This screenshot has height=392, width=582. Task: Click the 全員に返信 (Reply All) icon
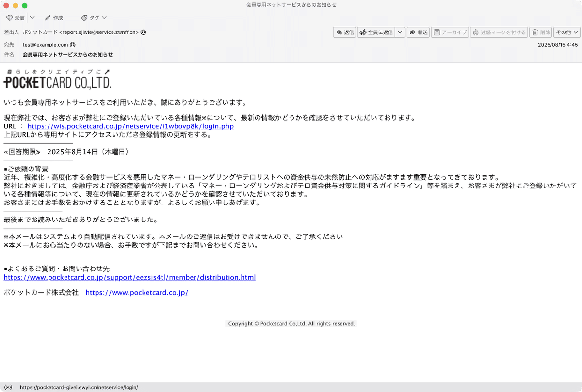377,32
